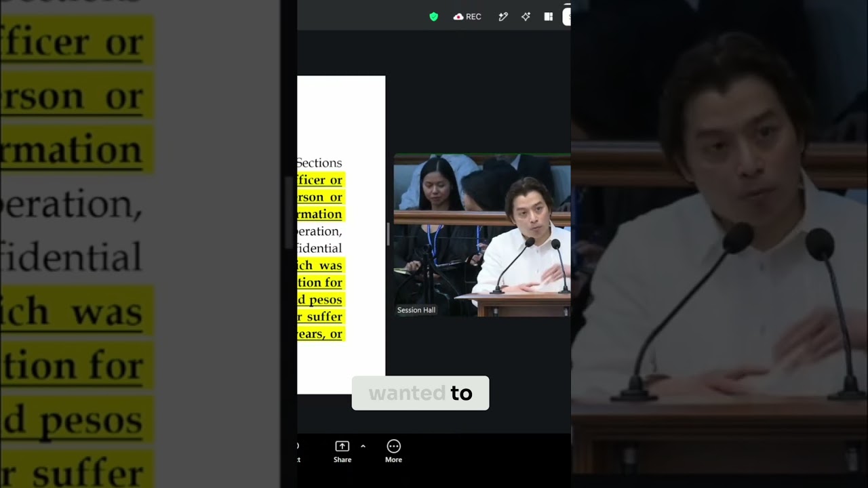Open the More options menu

coord(393,451)
